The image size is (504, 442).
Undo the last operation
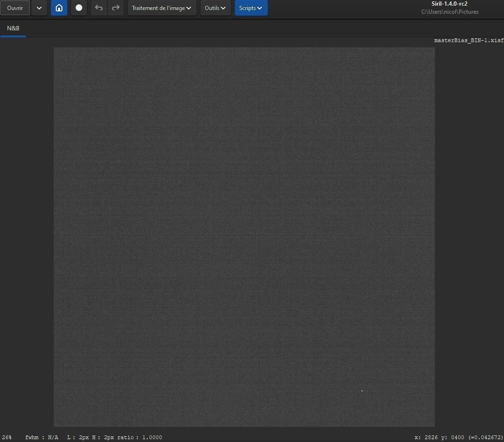99,8
